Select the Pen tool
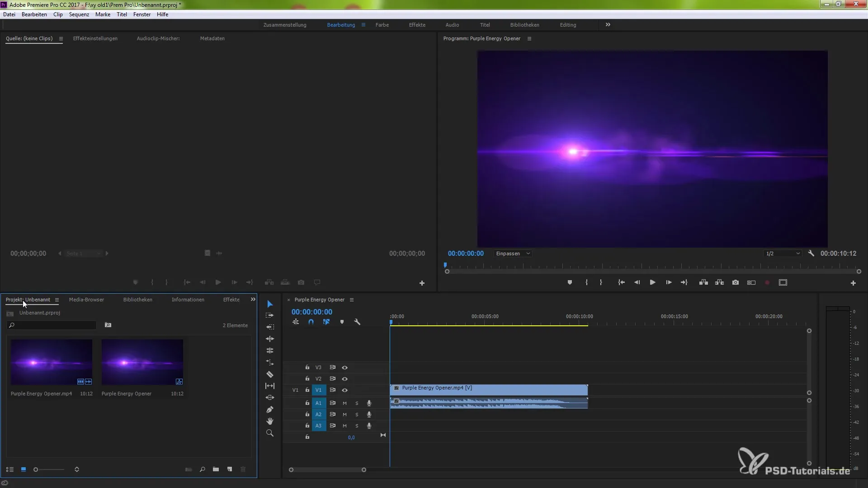 point(270,409)
